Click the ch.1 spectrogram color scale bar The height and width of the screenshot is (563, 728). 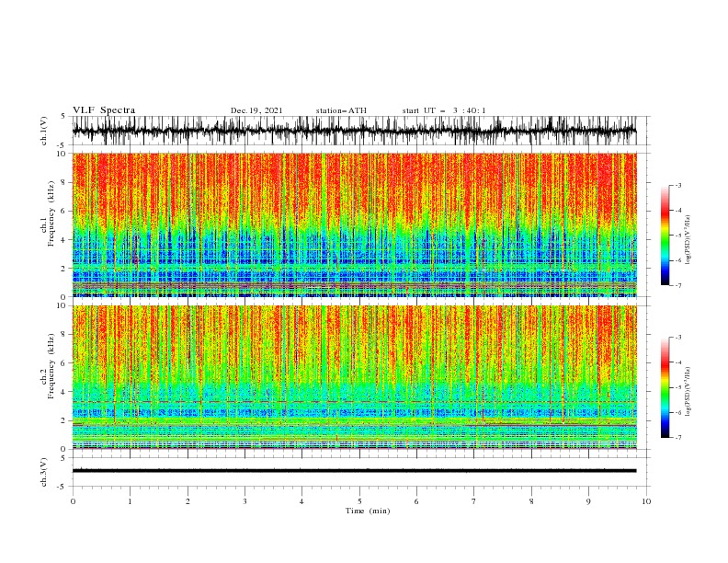coord(665,236)
